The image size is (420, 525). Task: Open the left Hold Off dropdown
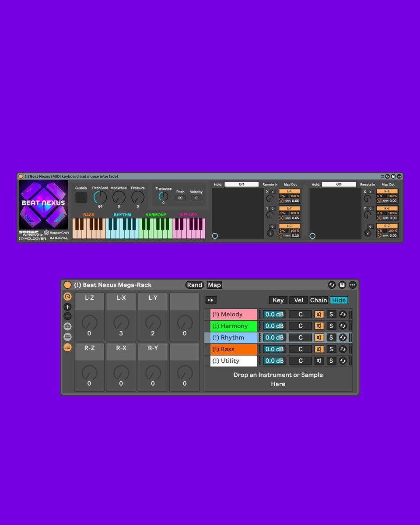pyautogui.click(x=241, y=184)
